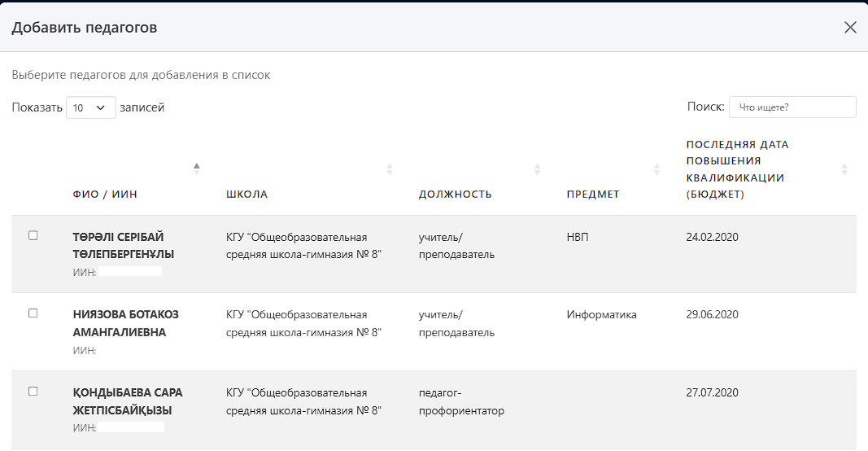Click sort arrows for Школа column
The image size is (868, 451).
pyautogui.click(x=389, y=169)
